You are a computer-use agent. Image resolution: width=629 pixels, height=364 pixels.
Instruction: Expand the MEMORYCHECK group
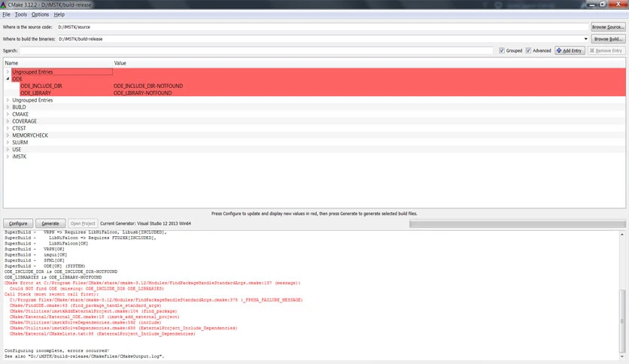pyautogui.click(x=8, y=135)
